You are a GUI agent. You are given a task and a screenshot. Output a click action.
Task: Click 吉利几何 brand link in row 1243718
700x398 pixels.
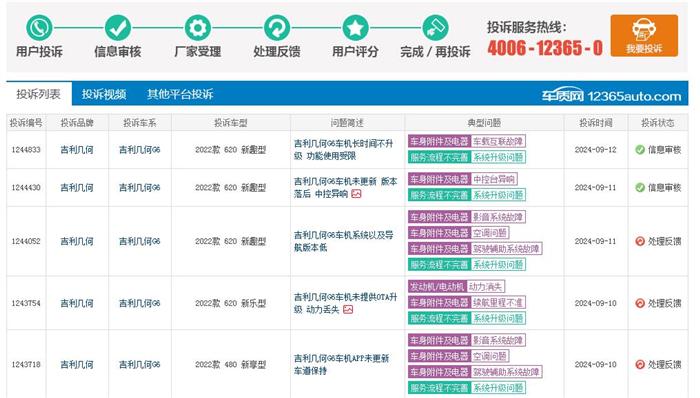coord(77,365)
